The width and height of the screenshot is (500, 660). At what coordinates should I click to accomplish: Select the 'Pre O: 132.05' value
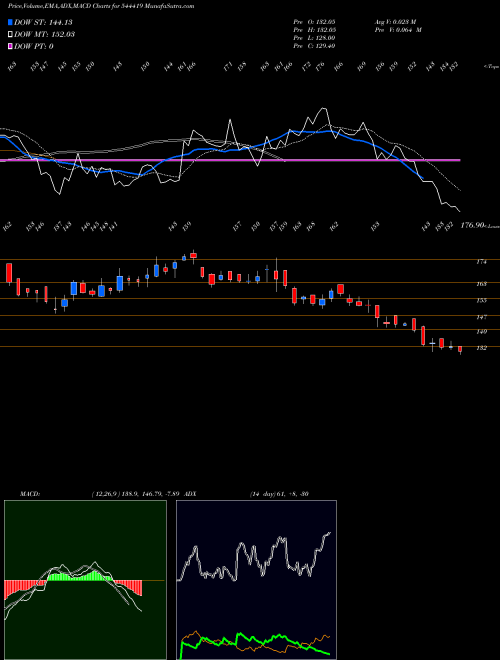click(x=314, y=22)
